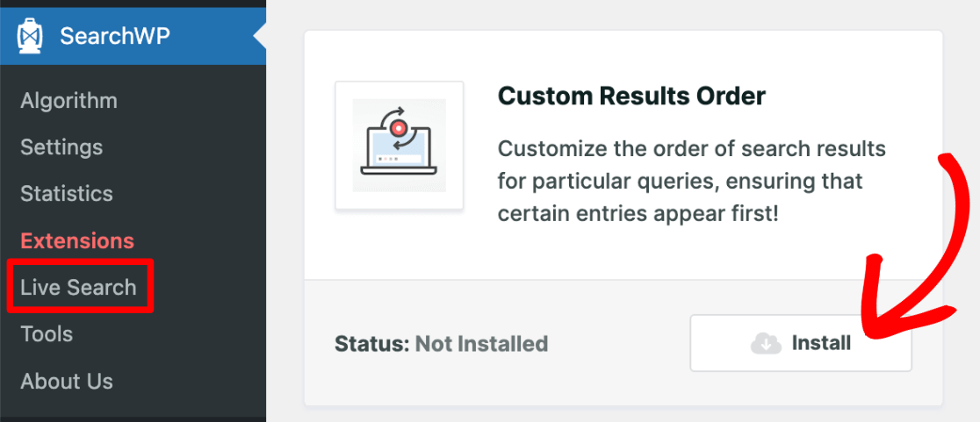Install the Custom Results Order extension
Viewport: 980px width, 422px height.
(x=800, y=343)
